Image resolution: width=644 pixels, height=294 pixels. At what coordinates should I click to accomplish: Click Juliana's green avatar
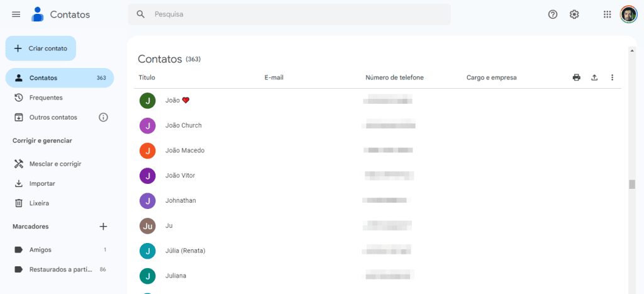[147, 276]
